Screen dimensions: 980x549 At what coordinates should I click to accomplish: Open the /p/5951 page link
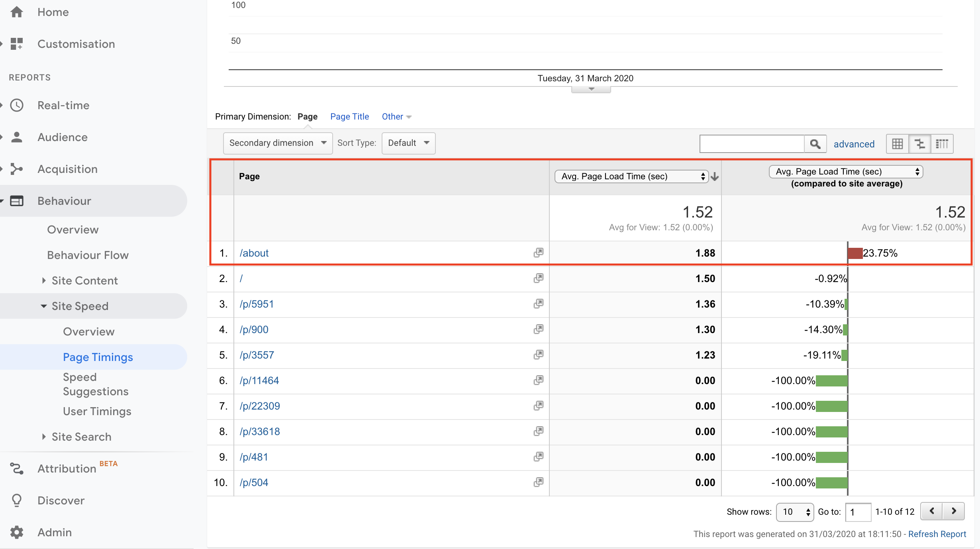click(x=257, y=304)
